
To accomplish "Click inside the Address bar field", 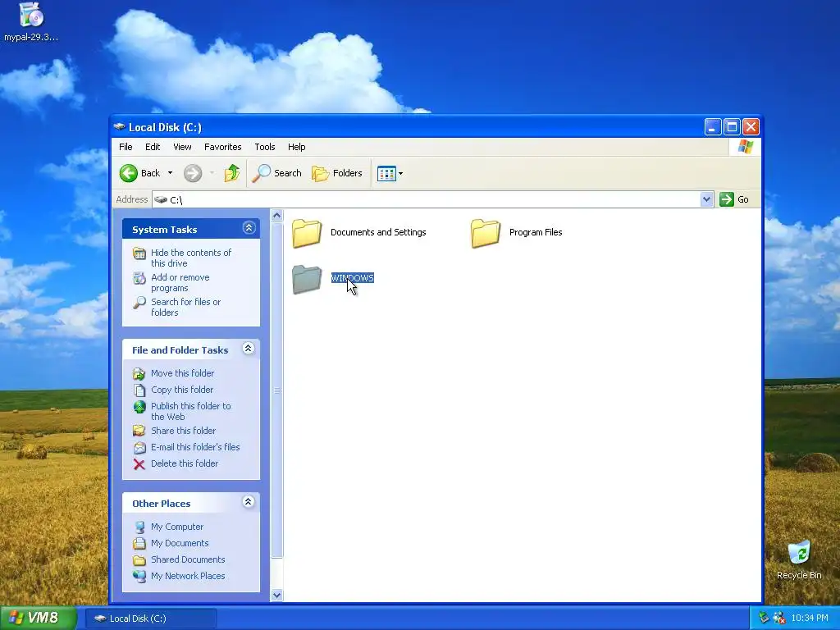I will tap(427, 199).
